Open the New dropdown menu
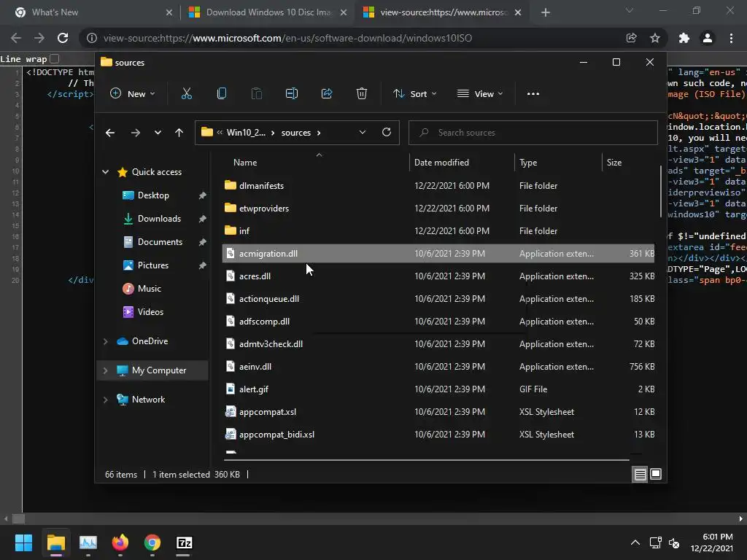This screenshot has width=747, height=560. point(133,94)
